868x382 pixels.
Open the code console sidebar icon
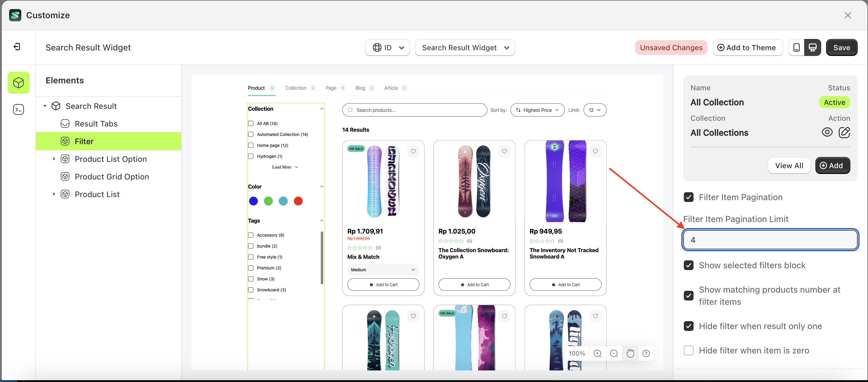[19, 109]
